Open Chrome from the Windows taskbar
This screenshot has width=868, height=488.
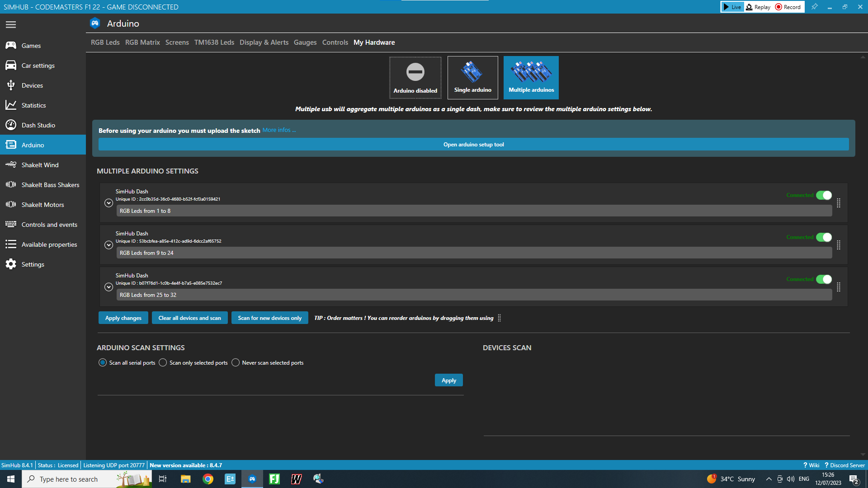[208, 479]
